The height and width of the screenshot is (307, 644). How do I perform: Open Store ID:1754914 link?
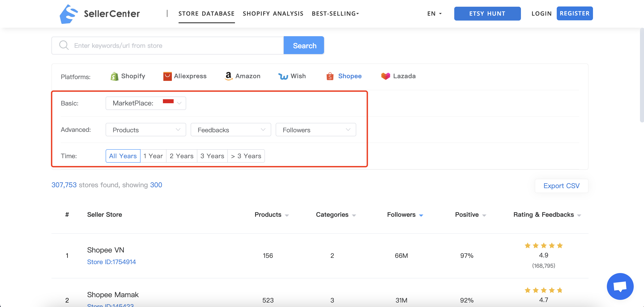click(x=111, y=262)
